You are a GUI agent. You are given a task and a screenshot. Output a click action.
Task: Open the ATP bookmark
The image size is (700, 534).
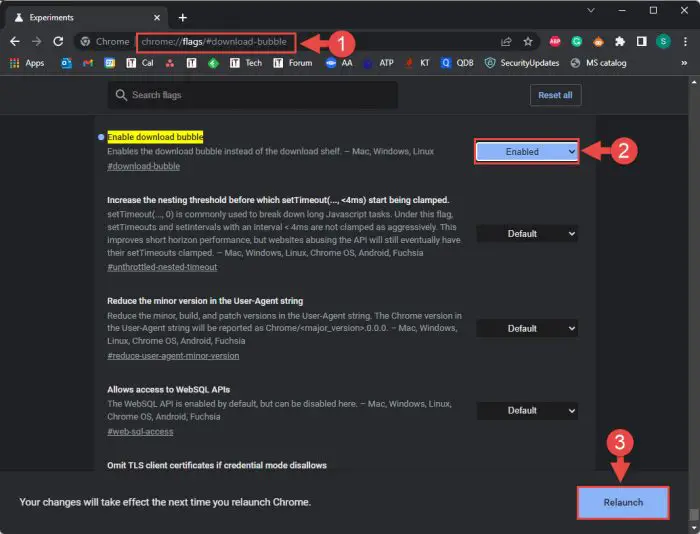(379, 63)
